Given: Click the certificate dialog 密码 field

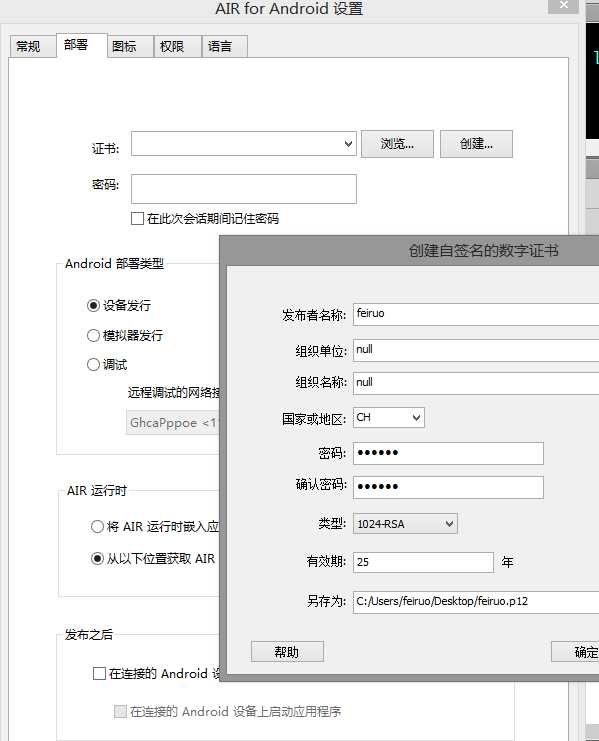Looking at the screenshot, I should [x=448, y=453].
